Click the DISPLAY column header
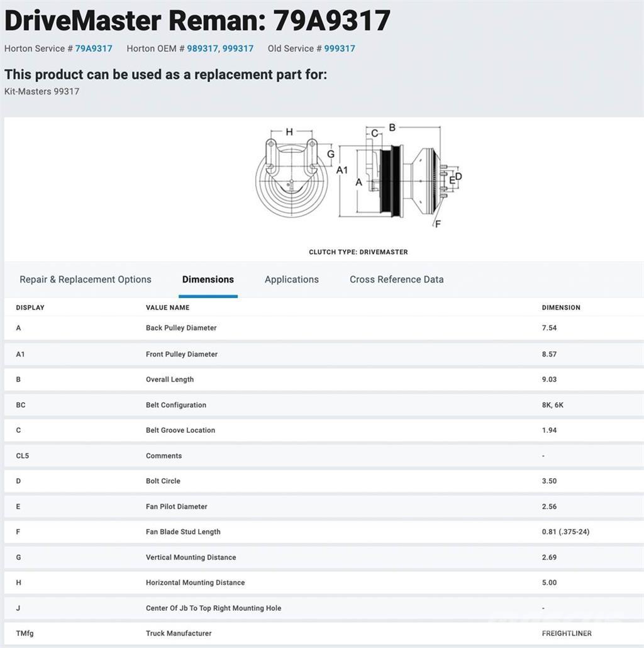The image size is (644, 648). click(30, 308)
